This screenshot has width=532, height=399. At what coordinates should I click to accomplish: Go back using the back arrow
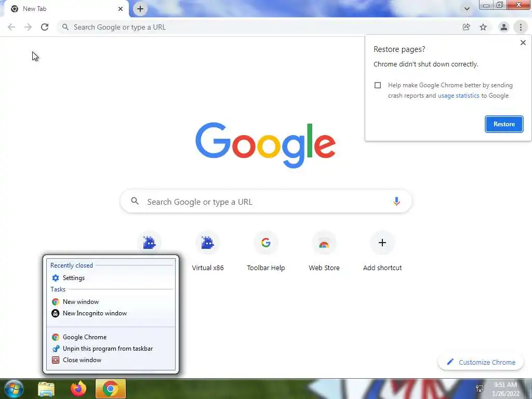coord(11,27)
